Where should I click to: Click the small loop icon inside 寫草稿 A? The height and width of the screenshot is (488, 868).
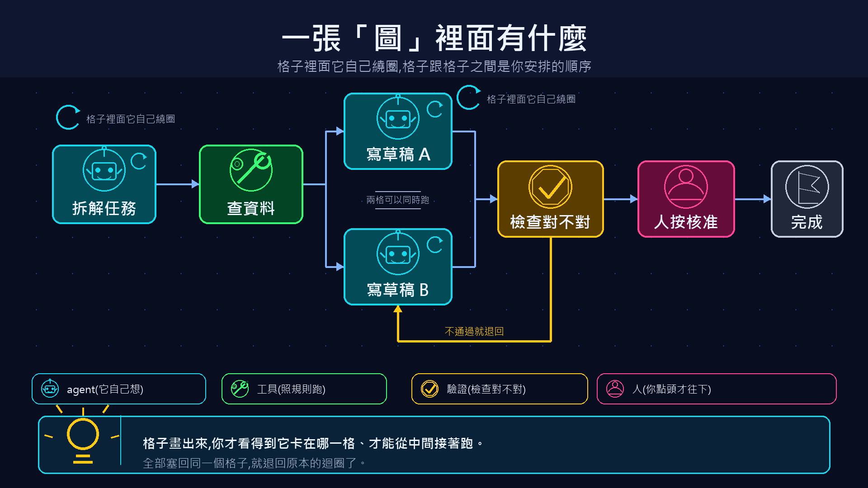coord(435,109)
